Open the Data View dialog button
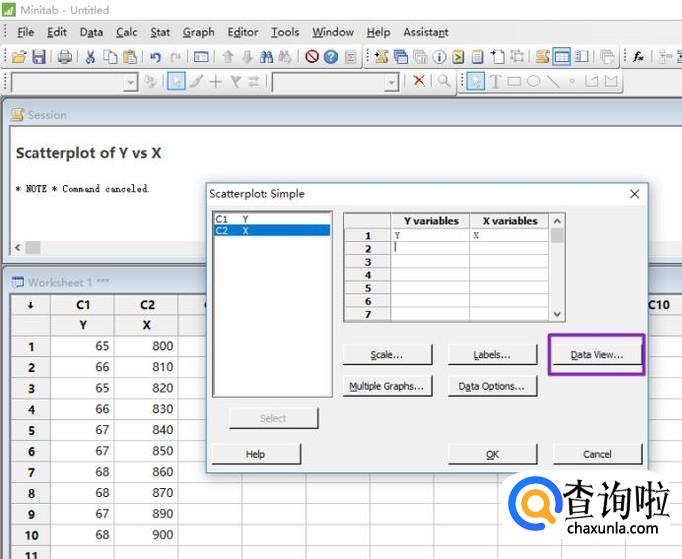This screenshot has width=682, height=559. pos(596,355)
